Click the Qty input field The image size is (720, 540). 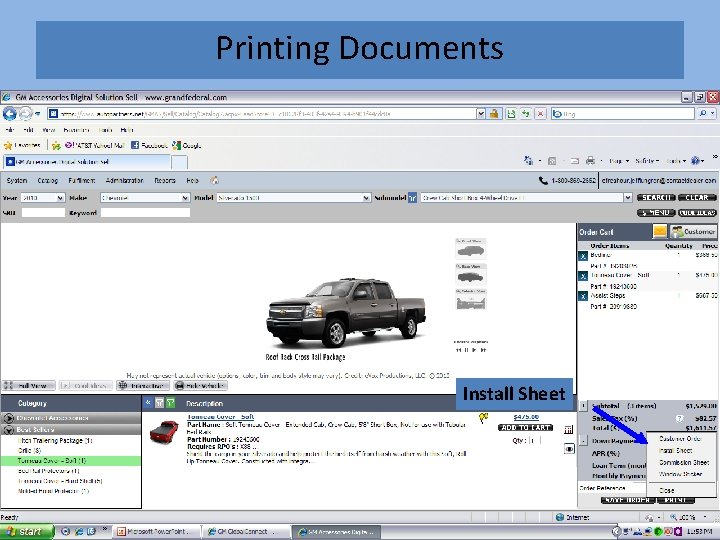(x=533, y=440)
